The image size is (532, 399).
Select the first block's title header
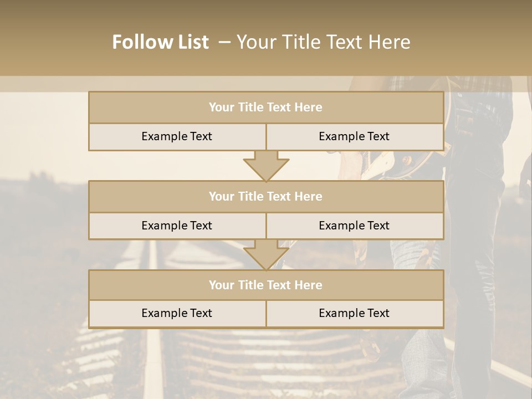tap(266, 108)
